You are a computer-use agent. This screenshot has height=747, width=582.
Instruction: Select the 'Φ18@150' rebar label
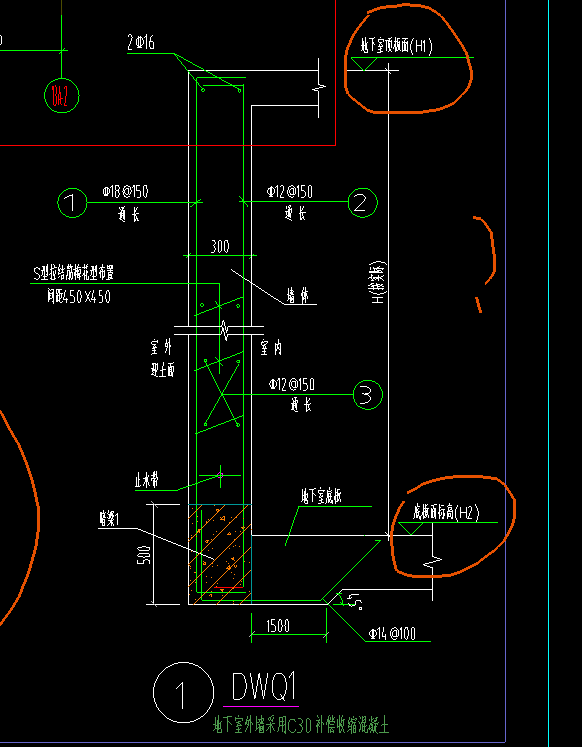[x=125, y=192]
